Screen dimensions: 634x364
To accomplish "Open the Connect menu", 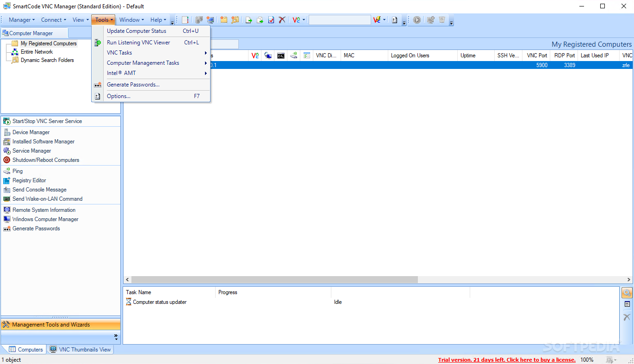I will (53, 20).
